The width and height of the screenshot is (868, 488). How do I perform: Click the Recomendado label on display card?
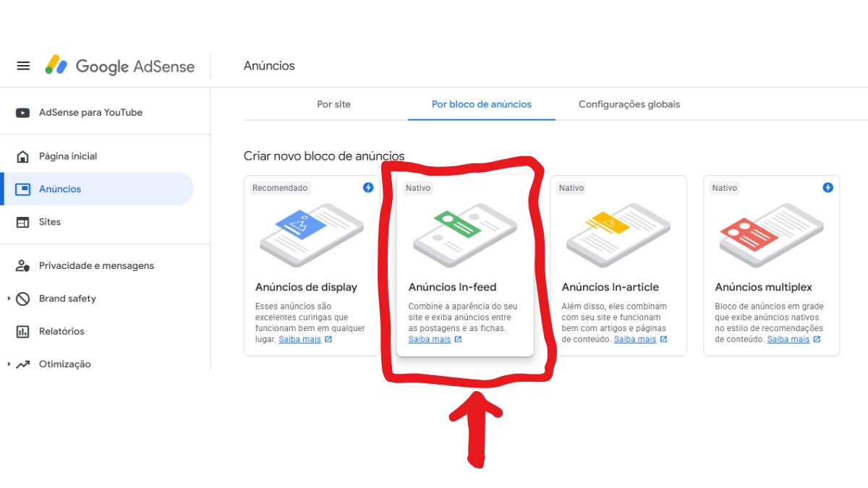tap(280, 188)
